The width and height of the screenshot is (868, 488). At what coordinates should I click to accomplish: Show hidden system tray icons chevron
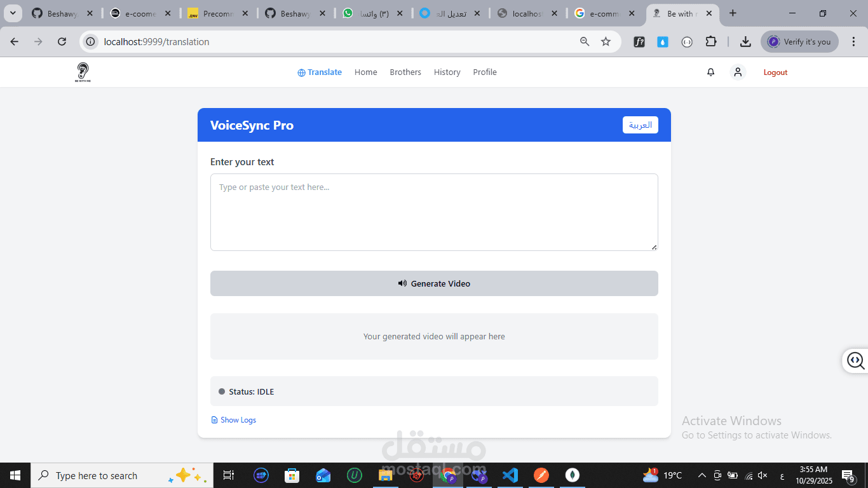[x=702, y=475]
